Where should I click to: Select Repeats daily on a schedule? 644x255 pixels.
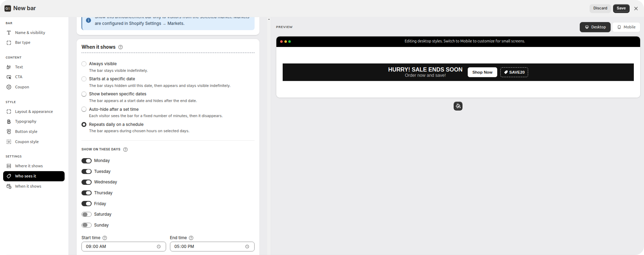84,125
